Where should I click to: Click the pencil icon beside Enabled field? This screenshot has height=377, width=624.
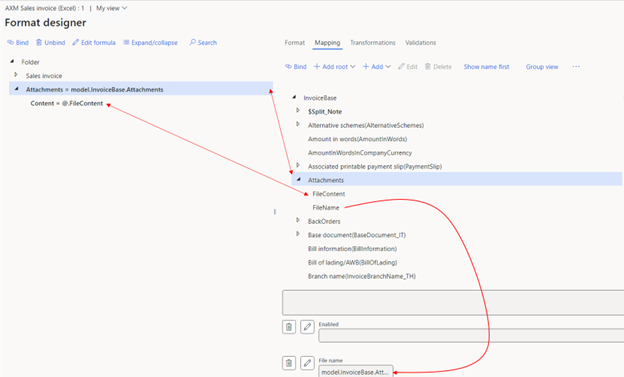307,327
